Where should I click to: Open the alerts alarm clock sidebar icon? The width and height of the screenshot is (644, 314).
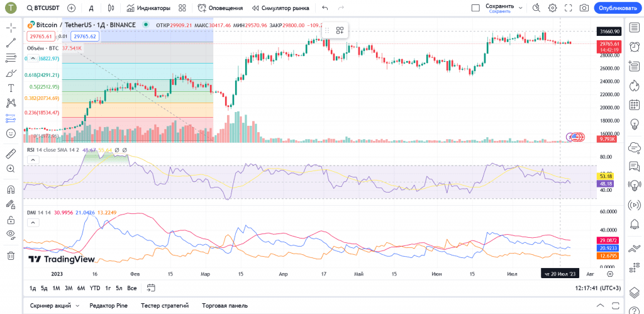pos(634,47)
